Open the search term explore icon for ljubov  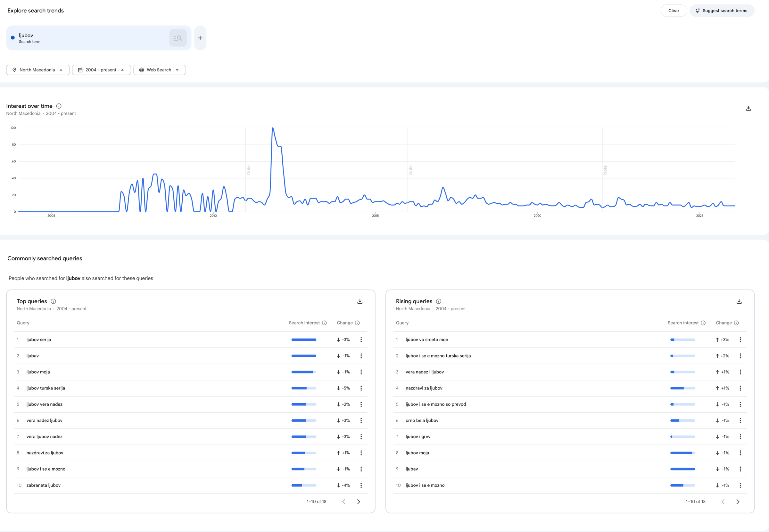(178, 38)
